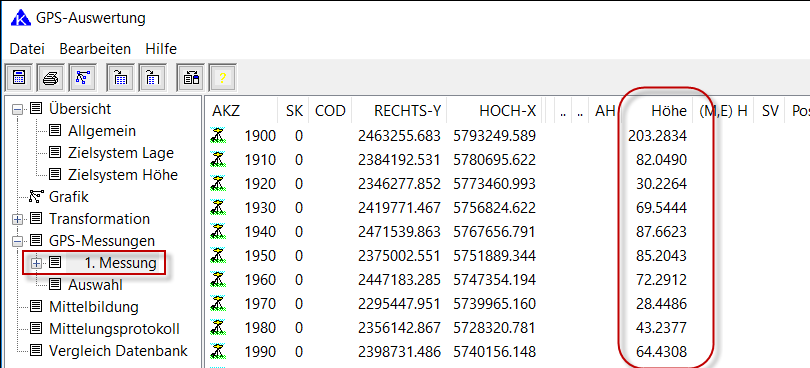This screenshot has width=810, height=368.
Task: Click the point icon of row 1920
Action: pos(218,184)
